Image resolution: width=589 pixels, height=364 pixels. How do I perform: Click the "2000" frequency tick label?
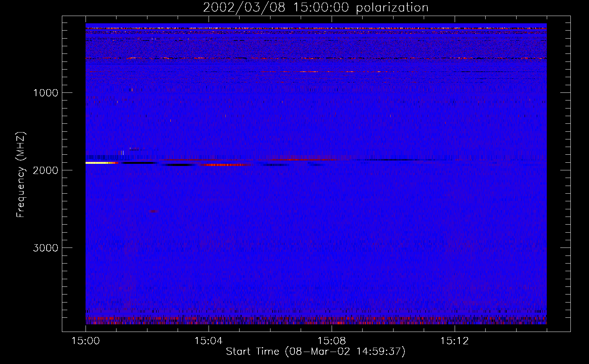click(46, 170)
